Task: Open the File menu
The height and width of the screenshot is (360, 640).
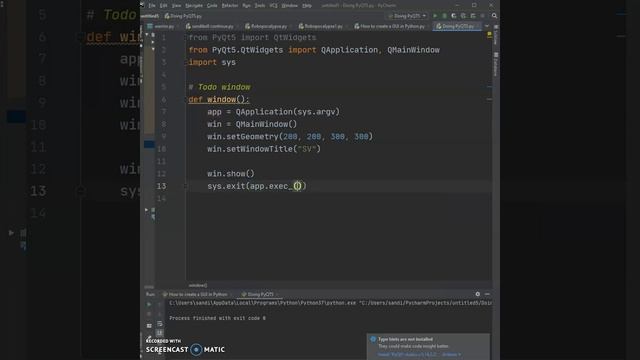Action: 152,6
